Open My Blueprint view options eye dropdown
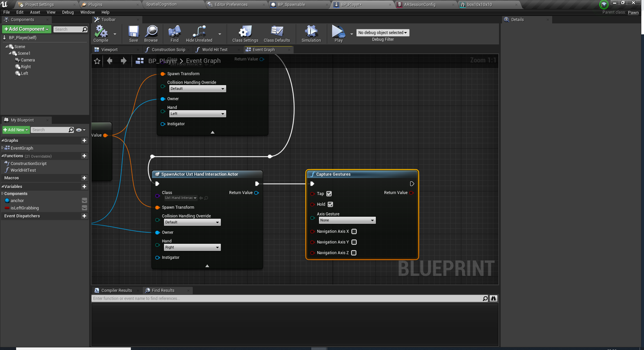 [81, 130]
